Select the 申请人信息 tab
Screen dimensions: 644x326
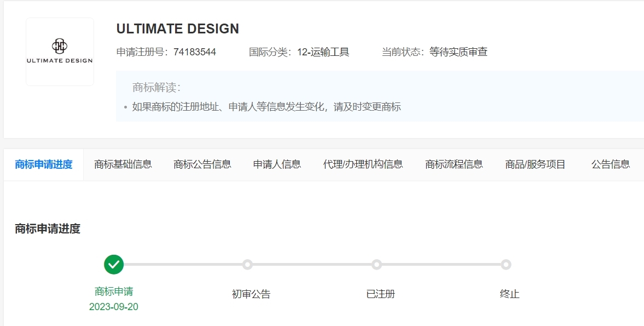click(x=277, y=164)
